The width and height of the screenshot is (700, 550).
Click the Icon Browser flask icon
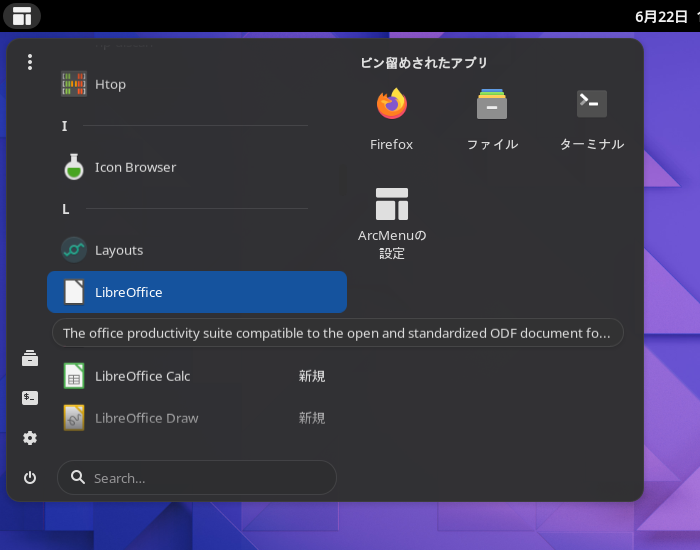tap(74, 167)
